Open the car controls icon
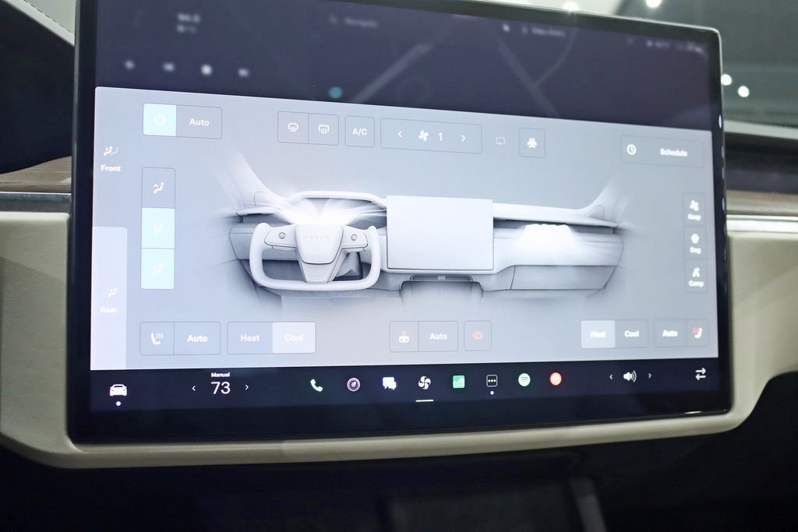The width and height of the screenshot is (798, 532). (118, 390)
